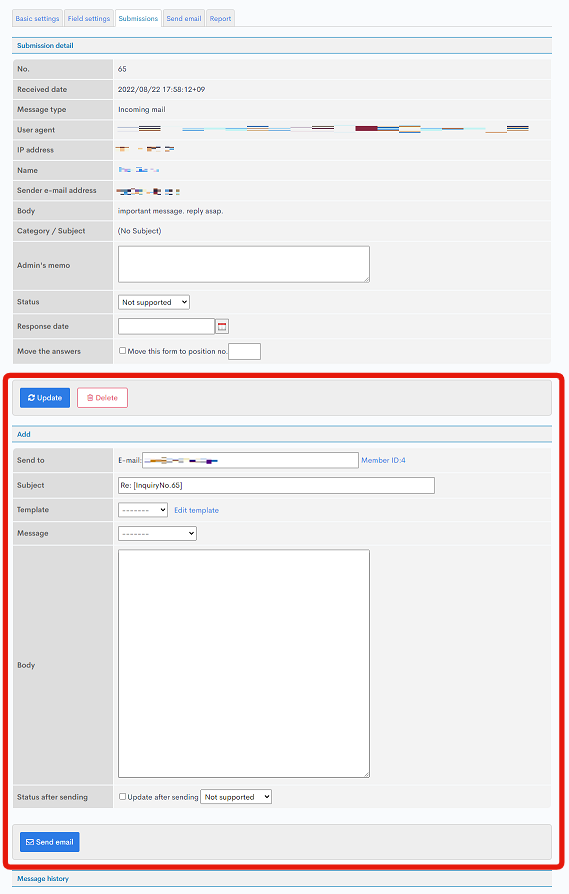Open the Member ID:4 link
The width and height of the screenshot is (569, 894).
(x=383, y=460)
